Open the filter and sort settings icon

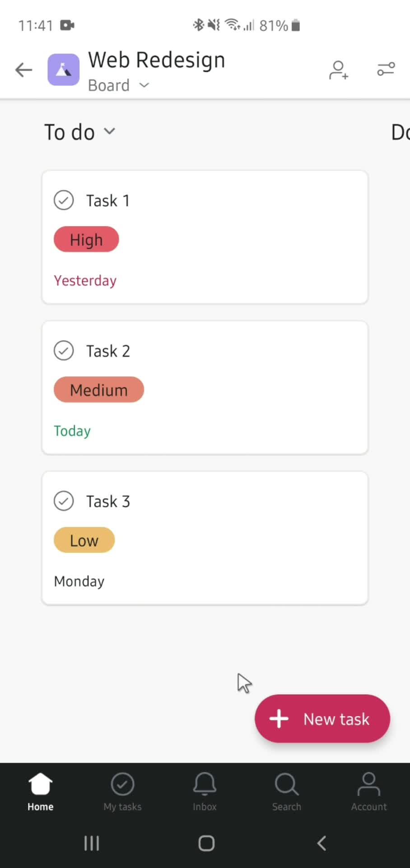coord(386,69)
